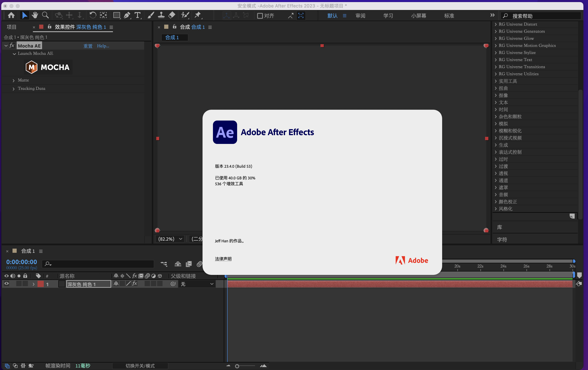Expand the Tracking Data group

(x=14, y=89)
